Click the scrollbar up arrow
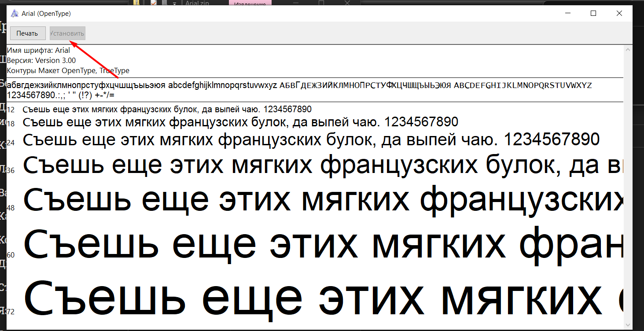Screen dimensions: 644x331 click(x=628, y=49)
